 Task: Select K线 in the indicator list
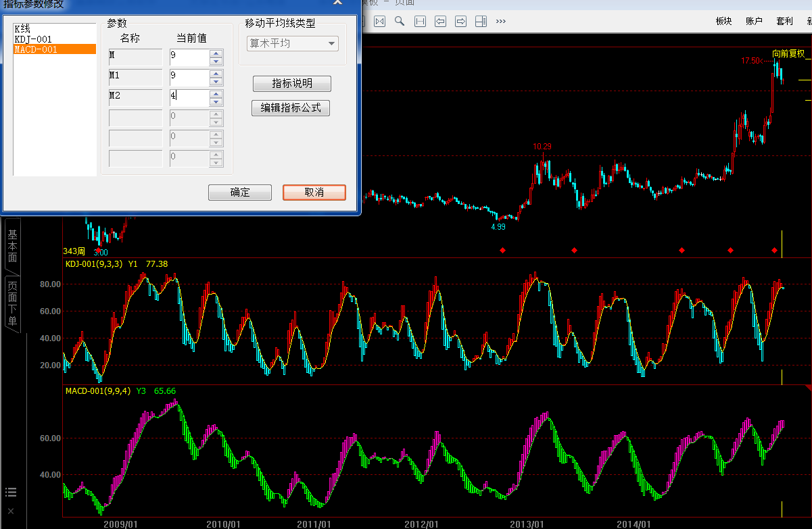tap(55, 29)
